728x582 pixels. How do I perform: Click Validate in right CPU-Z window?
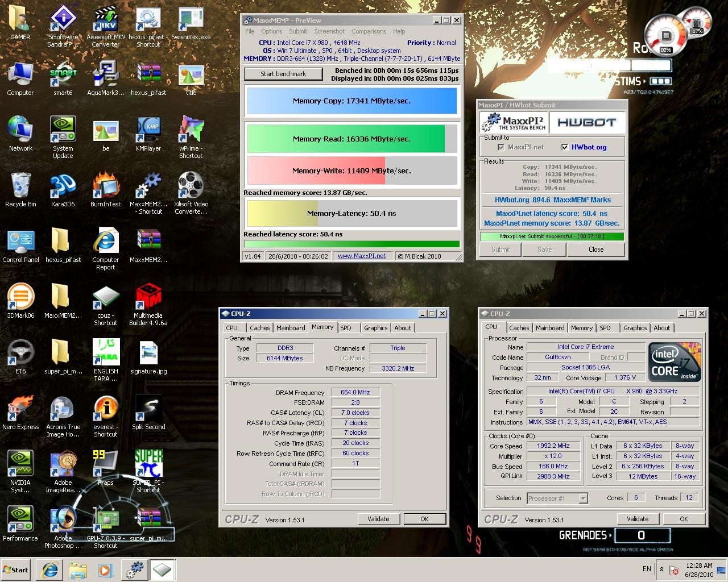[638, 519]
